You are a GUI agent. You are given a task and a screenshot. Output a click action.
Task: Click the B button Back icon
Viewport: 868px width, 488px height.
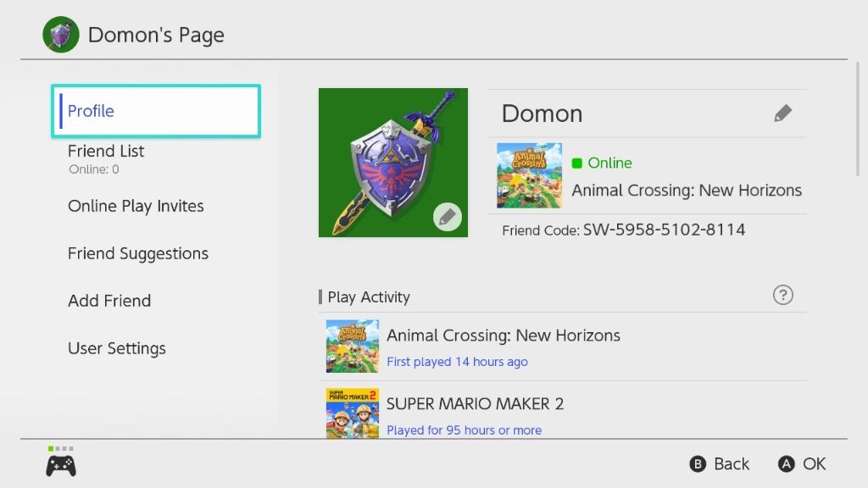[698, 463]
